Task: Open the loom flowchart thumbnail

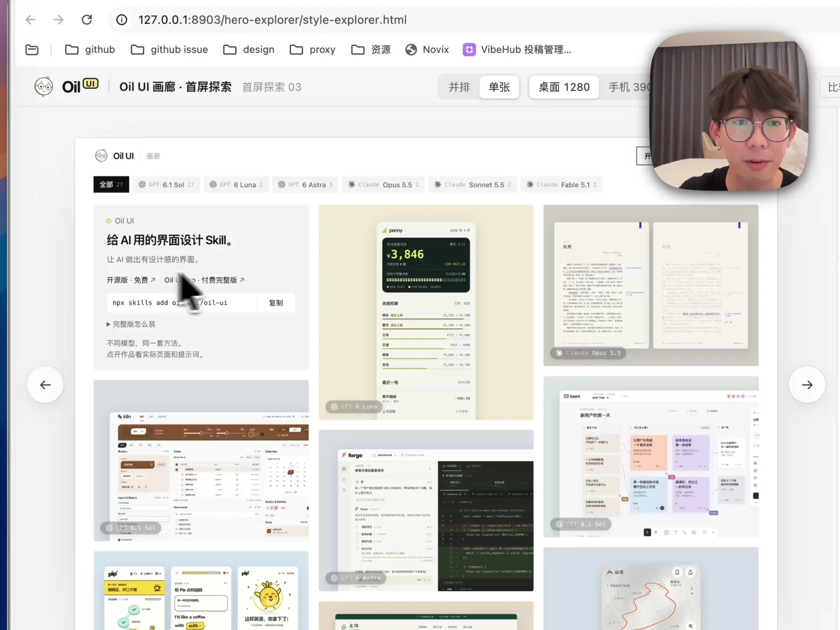Action: pos(651,457)
